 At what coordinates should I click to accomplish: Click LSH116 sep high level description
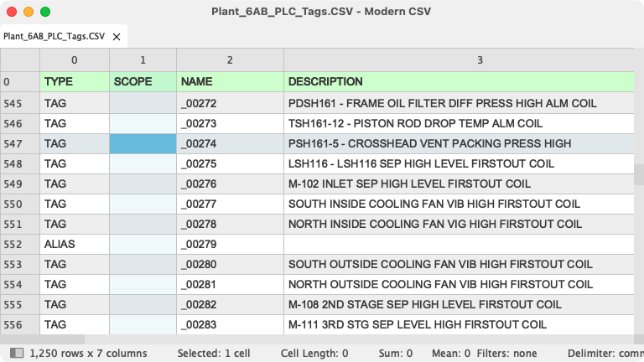(x=459, y=163)
